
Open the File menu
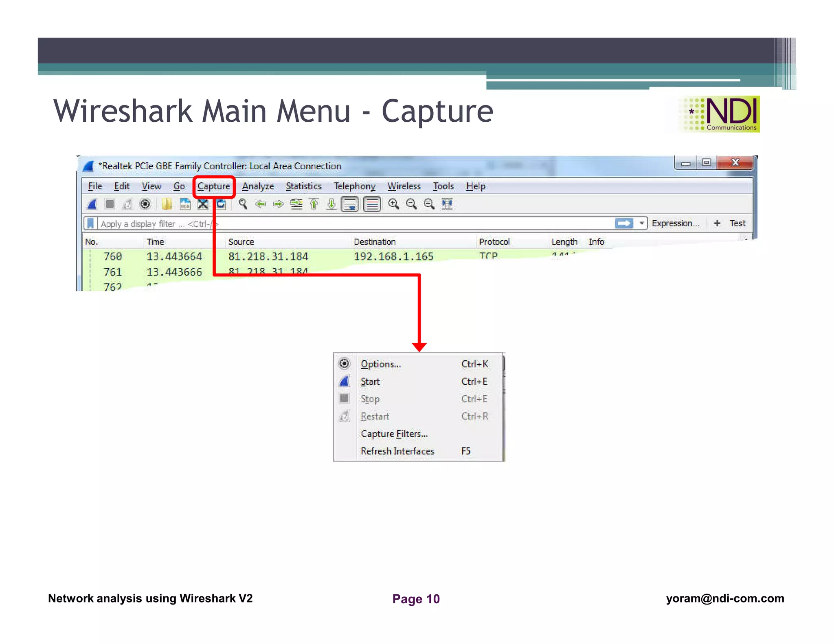point(95,186)
